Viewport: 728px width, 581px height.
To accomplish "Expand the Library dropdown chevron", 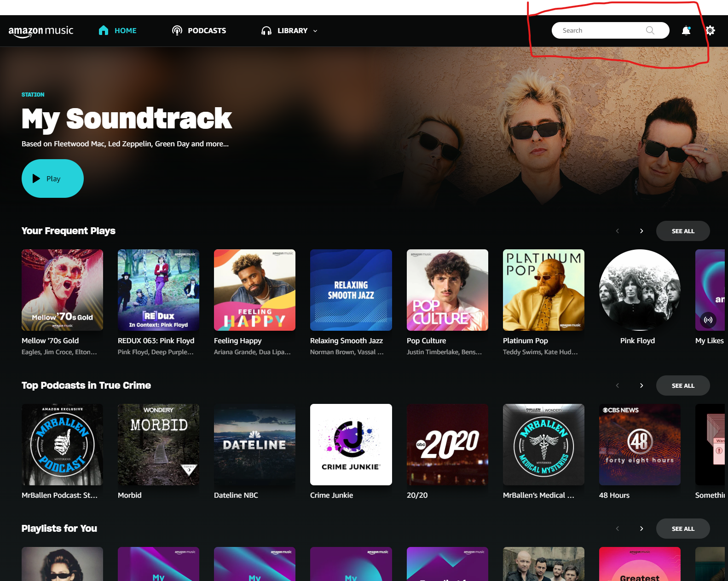I will [315, 31].
